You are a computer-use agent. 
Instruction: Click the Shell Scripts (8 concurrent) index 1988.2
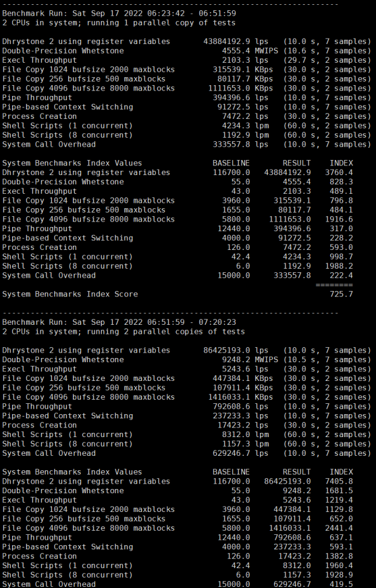(340, 266)
